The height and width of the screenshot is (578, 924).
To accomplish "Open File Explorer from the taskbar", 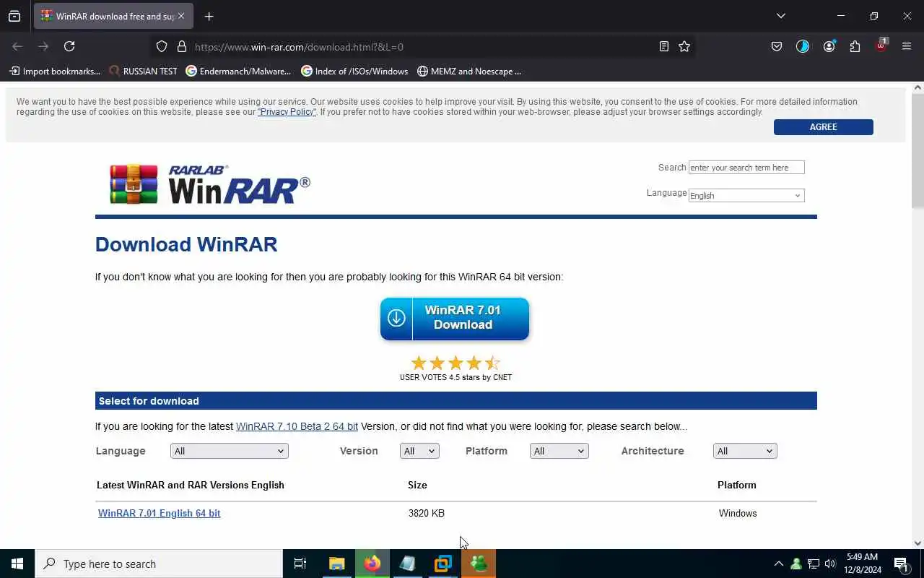I will click(336, 564).
